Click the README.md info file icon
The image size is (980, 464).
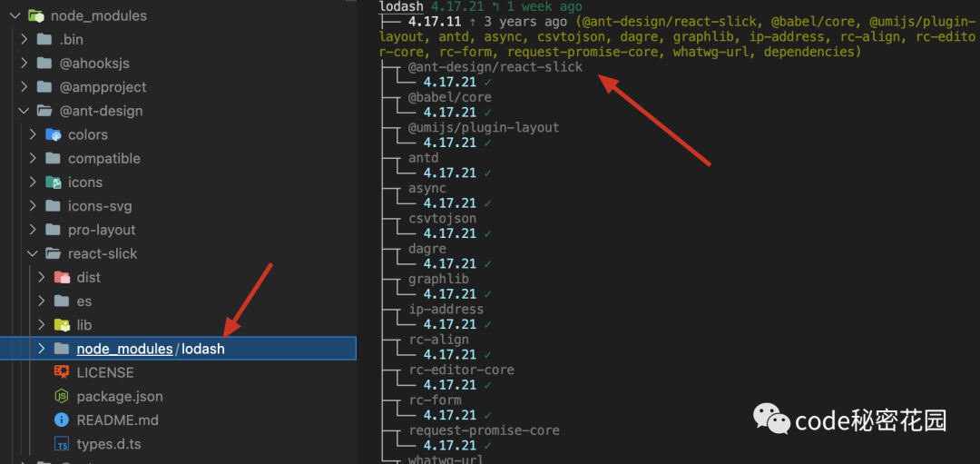[x=62, y=420]
